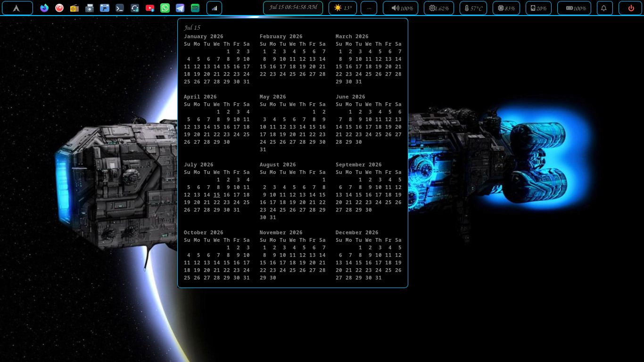
Task: Open Spotify from the bar
Action: click(x=195, y=8)
